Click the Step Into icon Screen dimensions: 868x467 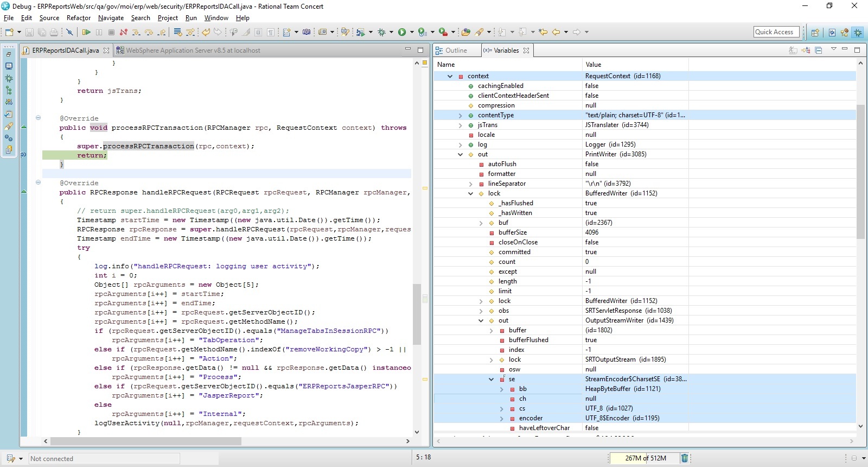click(x=136, y=33)
